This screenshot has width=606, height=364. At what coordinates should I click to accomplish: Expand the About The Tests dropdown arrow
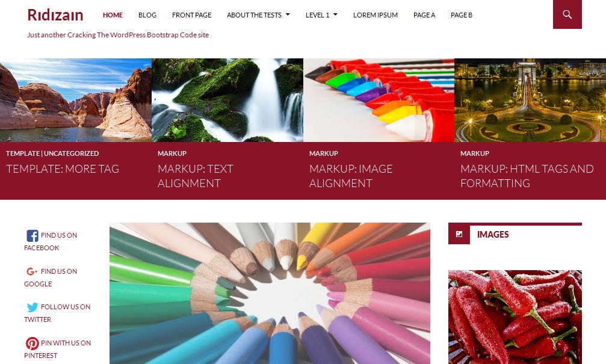click(x=288, y=14)
